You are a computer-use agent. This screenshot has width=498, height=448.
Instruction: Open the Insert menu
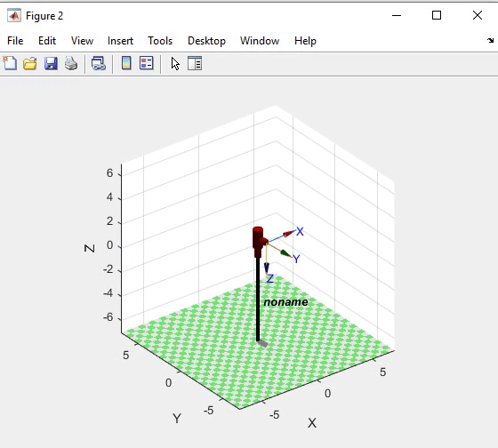[x=120, y=41]
